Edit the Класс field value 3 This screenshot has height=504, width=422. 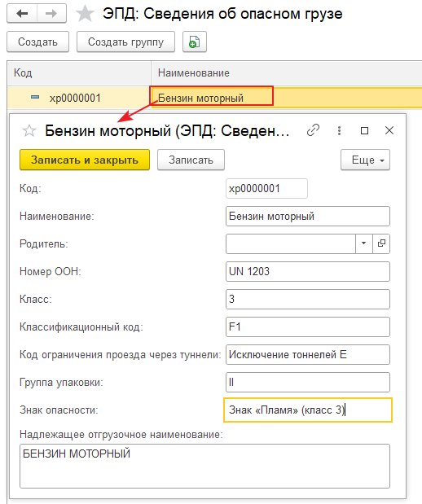pyautogui.click(x=308, y=299)
